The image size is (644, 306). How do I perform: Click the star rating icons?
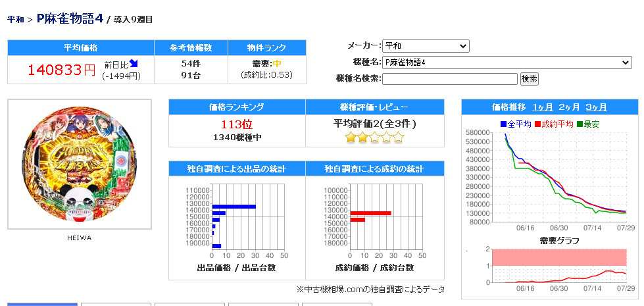[x=374, y=138]
